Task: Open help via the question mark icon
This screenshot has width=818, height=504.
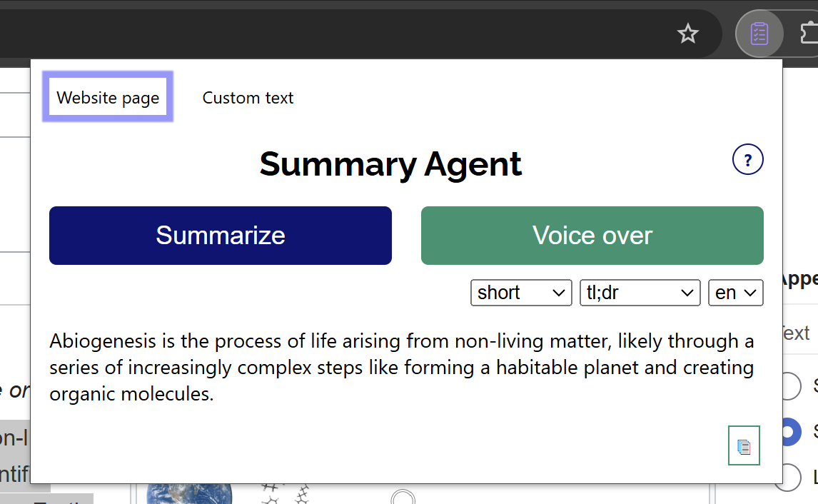Action: click(x=747, y=159)
